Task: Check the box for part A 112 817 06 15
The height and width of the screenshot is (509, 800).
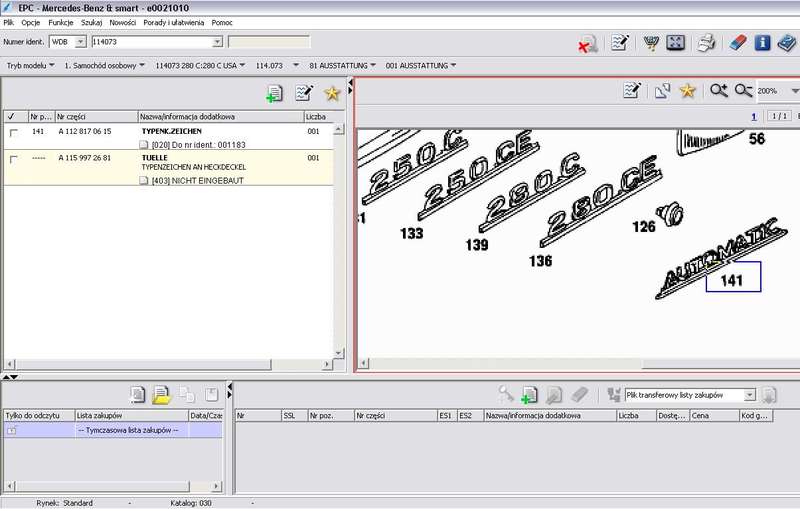Action: [14, 132]
